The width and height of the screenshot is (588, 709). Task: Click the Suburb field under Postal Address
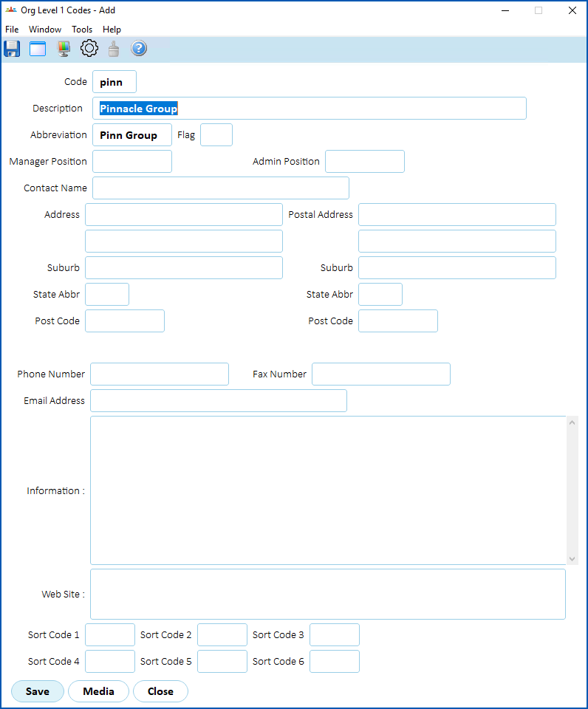[457, 267]
